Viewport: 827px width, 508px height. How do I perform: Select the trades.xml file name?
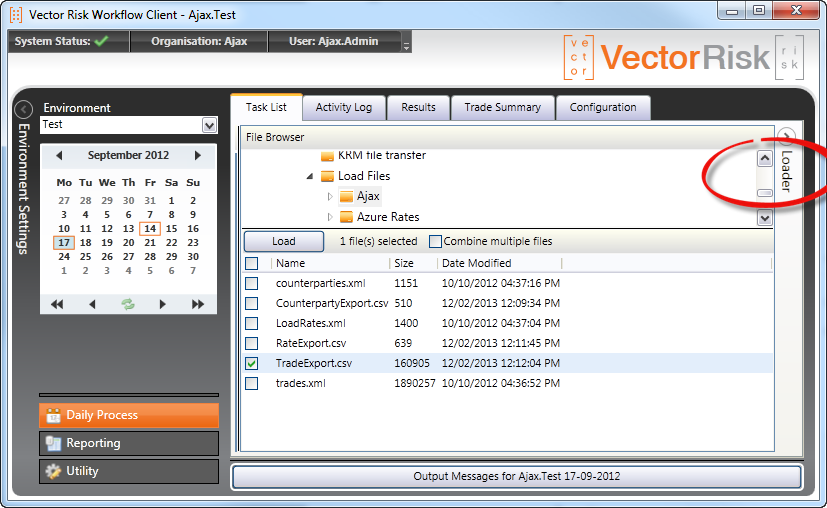301,384
